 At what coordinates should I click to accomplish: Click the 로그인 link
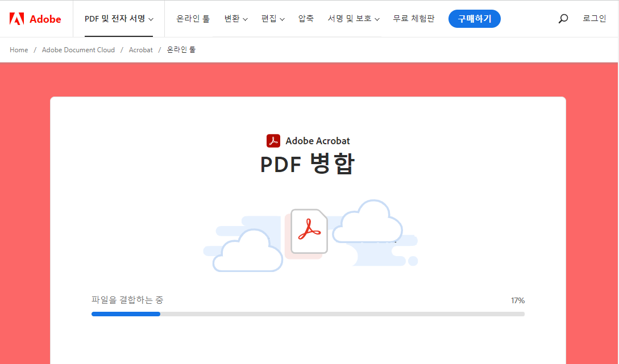click(593, 18)
